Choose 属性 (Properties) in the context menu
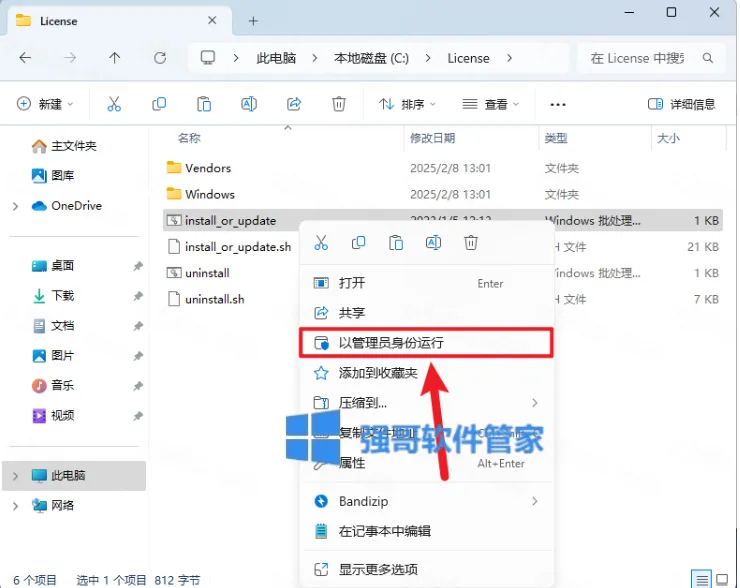The image size is (740, 588). click(x=426, y=463)
